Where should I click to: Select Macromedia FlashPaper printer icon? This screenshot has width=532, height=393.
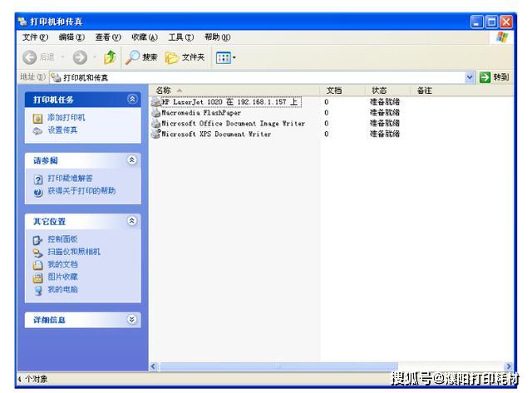[x=155, y=112]
